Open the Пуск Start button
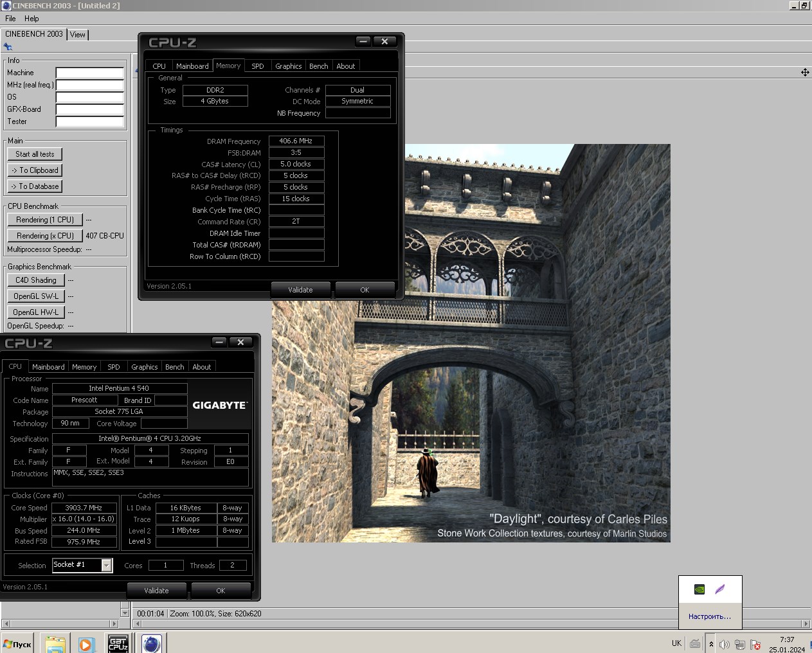 coord(17,644)
